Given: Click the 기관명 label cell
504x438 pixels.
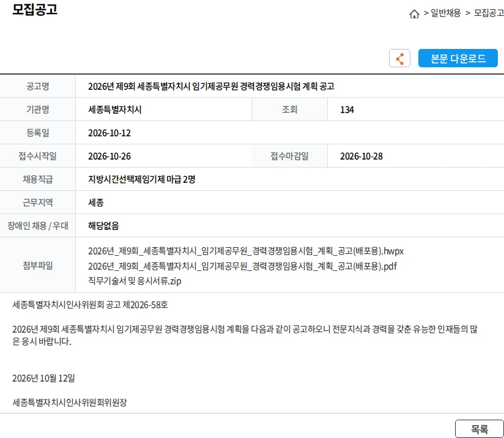Looking at the screenshot, I should [37, 109].
